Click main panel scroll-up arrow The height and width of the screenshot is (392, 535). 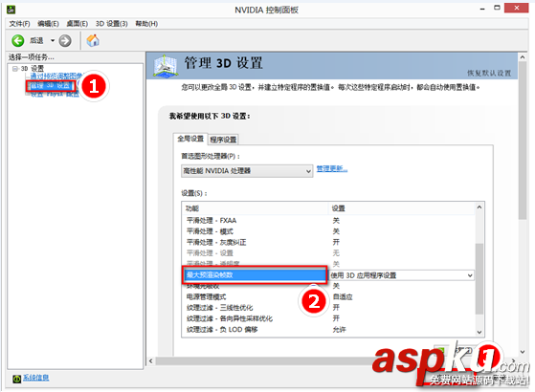tap(523, 57)
